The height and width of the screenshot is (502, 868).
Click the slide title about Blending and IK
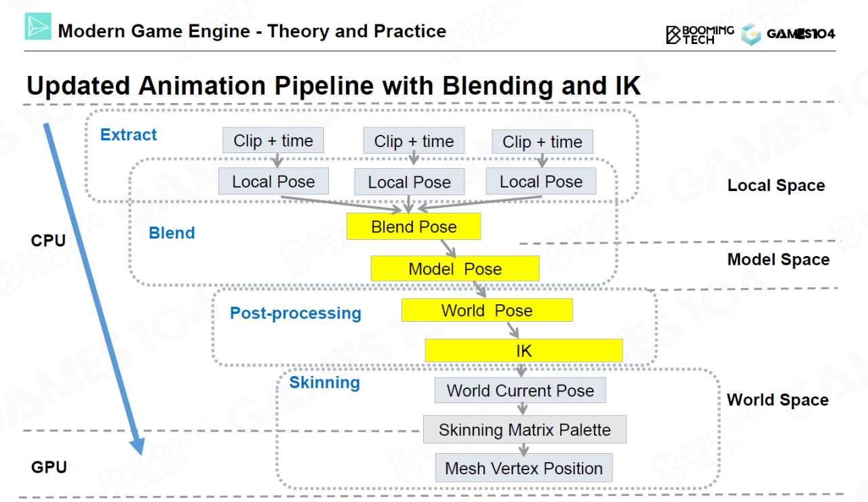click(334, 86)
